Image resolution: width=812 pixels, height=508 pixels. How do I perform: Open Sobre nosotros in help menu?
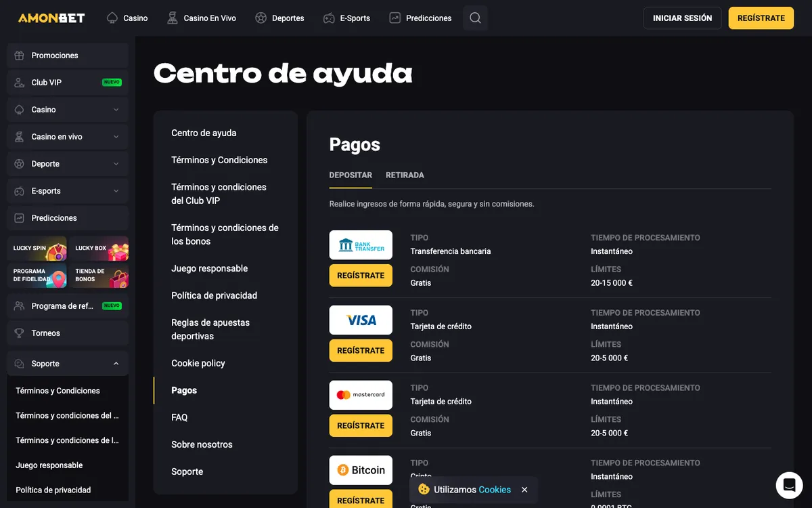coord(202,445)
